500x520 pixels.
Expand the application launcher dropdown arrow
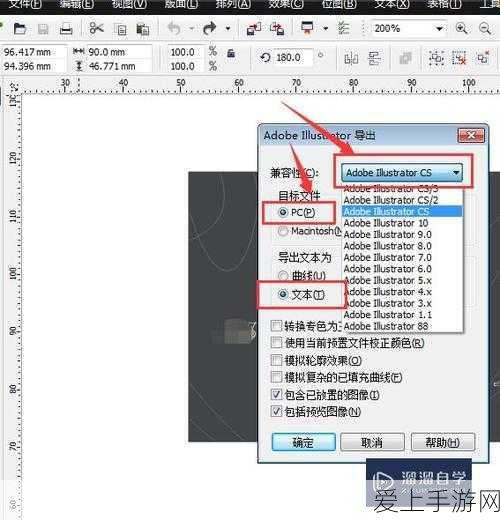tap(325, 29)
